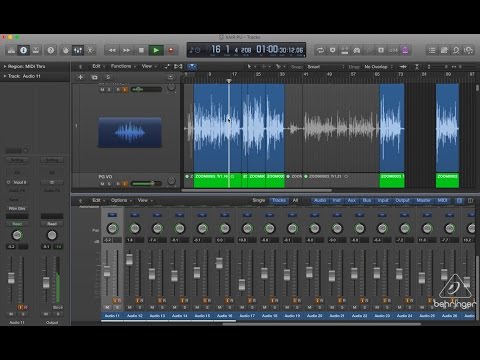Mute the Audio 12 mixer channel strip
480x360 pixels.
130,307
